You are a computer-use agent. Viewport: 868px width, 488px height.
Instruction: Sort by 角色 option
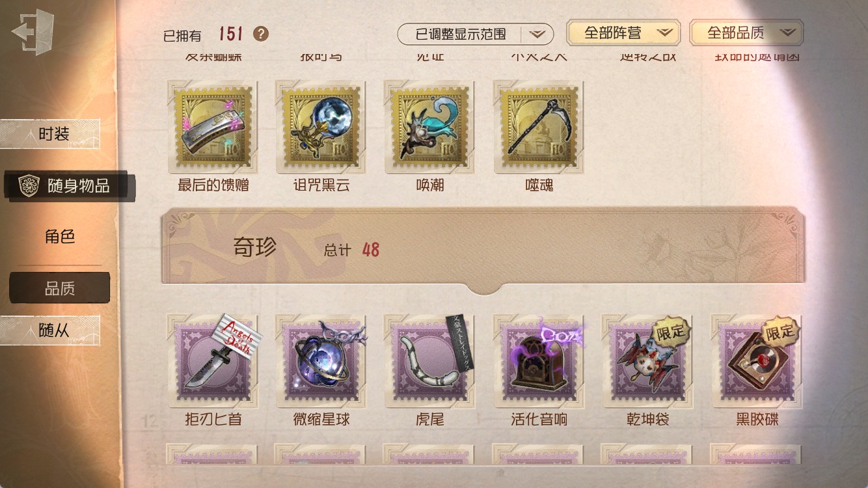[60, 237]
